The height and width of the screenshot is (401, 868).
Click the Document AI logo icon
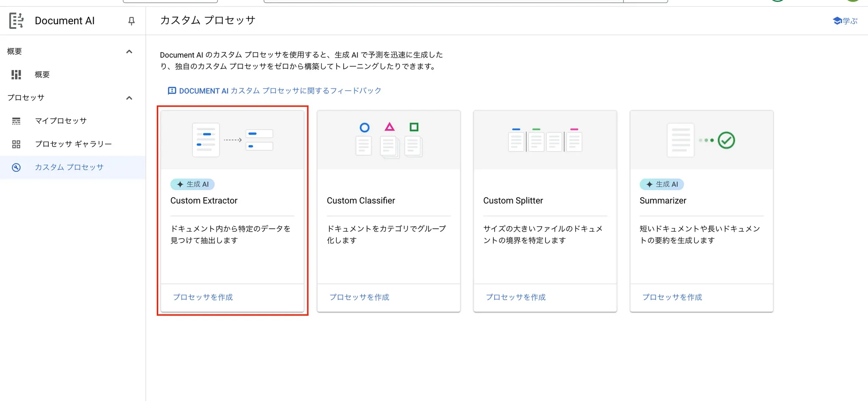click(x=16, y=21)
